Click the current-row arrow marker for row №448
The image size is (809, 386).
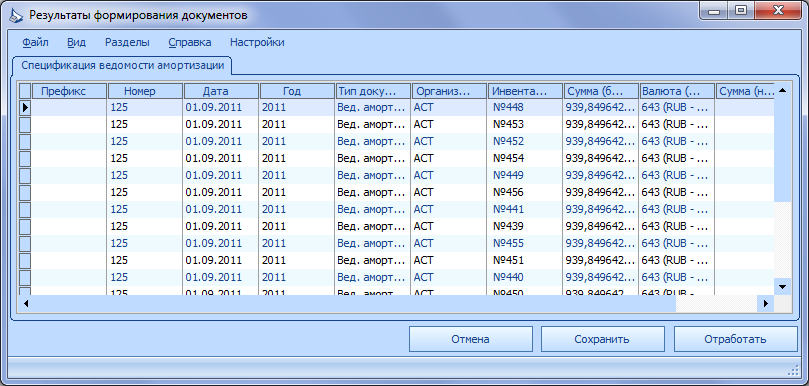25,107
